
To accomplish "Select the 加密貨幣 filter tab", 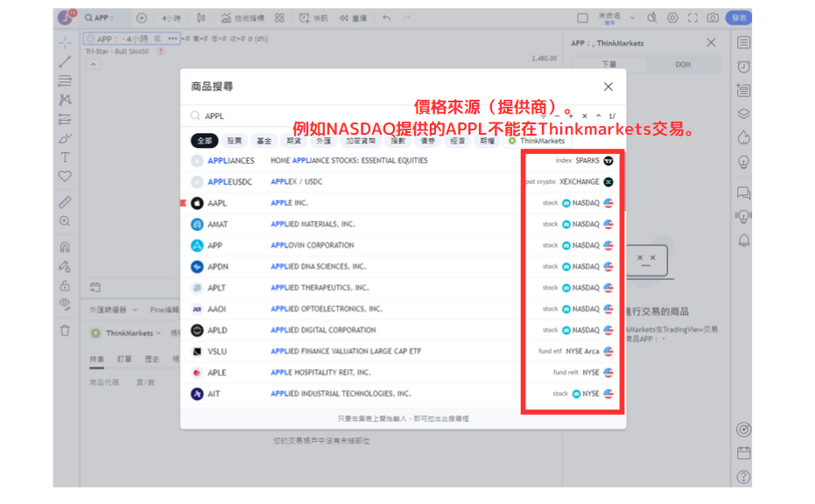I will 361,141.
